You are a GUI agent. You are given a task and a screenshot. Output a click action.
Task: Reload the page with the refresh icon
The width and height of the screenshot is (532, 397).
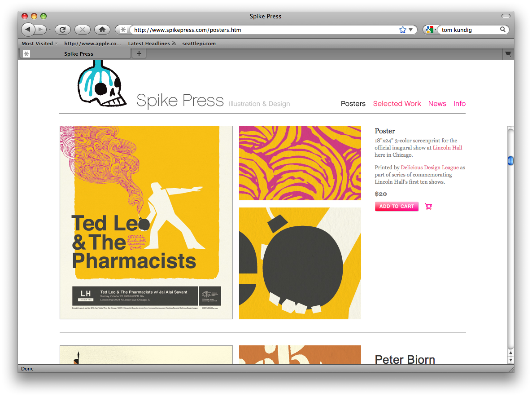[x=62, y=30]
